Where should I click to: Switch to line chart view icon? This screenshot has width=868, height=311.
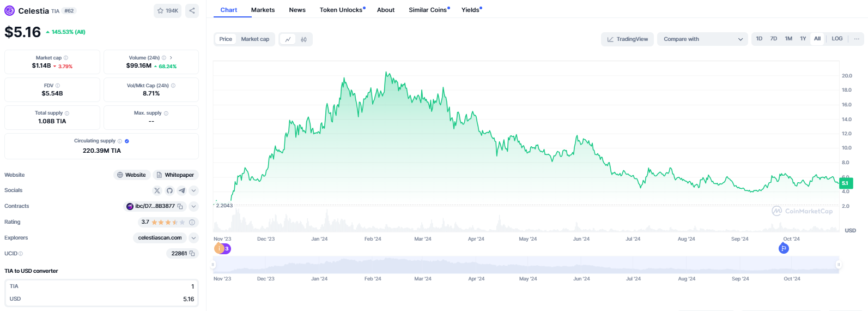pyautogui.click(x=288, y=39)
